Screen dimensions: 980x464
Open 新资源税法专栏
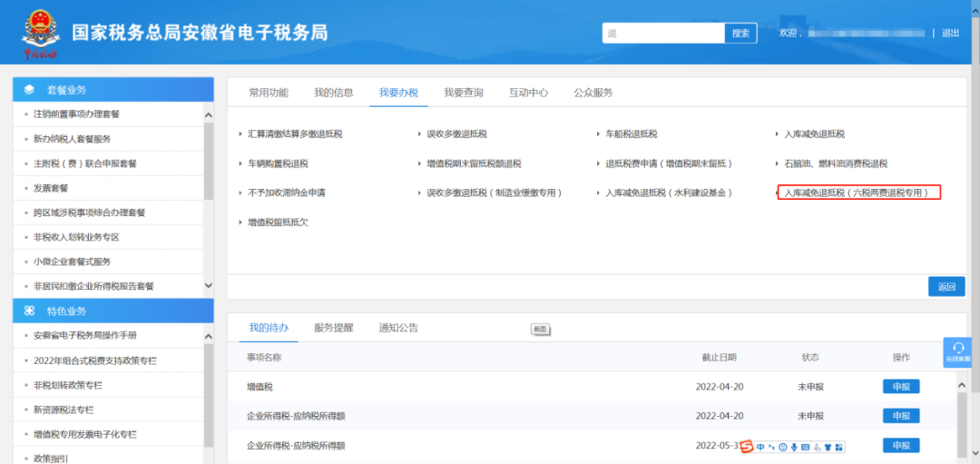point(64,410)
